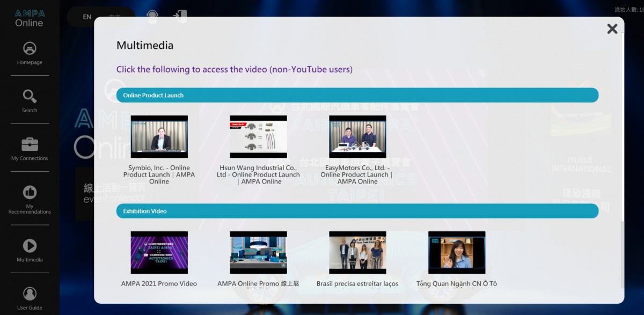The height and width of the screenshot is (315, 644).
Task: Open EasyMotors Co., Ltd. title link
Action: click(357, 174)
